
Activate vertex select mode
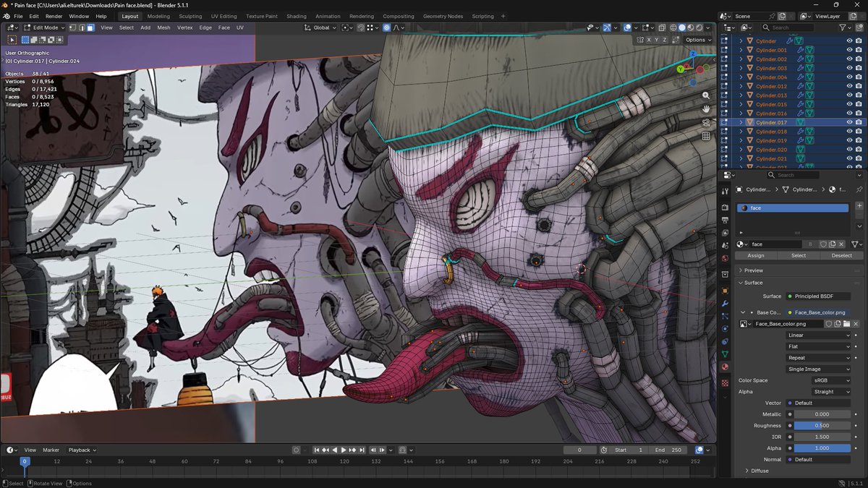tap(73, 27)
